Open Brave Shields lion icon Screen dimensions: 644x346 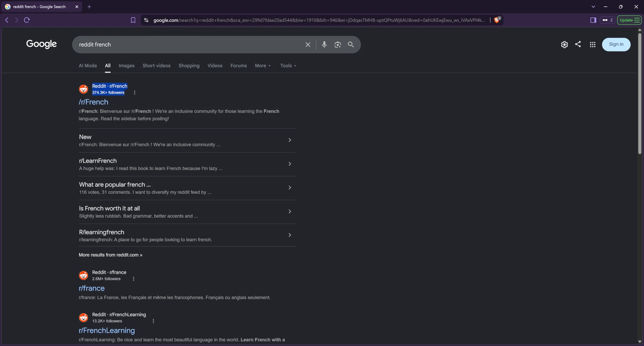pyautogui.click(x=497, y=20)
